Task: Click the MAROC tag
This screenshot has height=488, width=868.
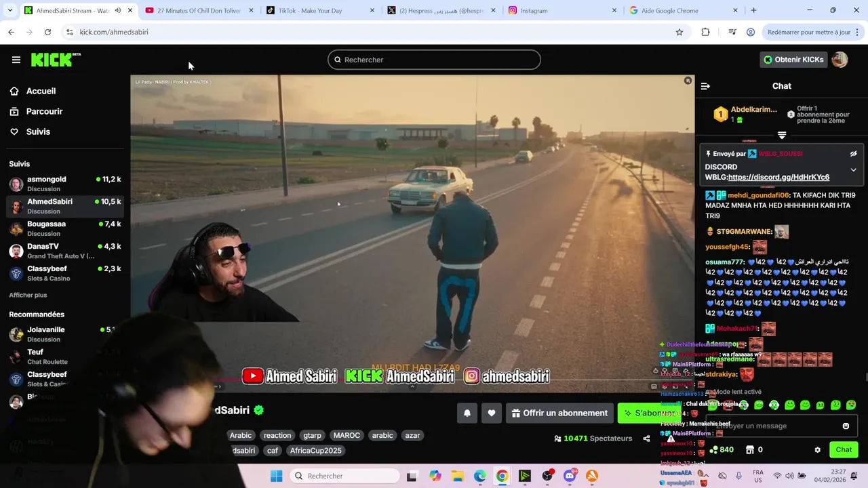Action: pos(347,435)
